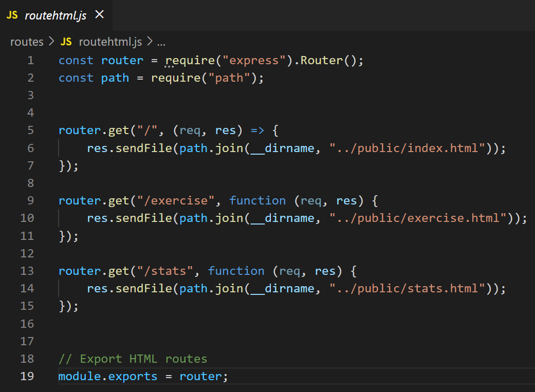Click the arrow function operator on line 5
The height and width of the screenshot is (392, 535).
(257, 130)
